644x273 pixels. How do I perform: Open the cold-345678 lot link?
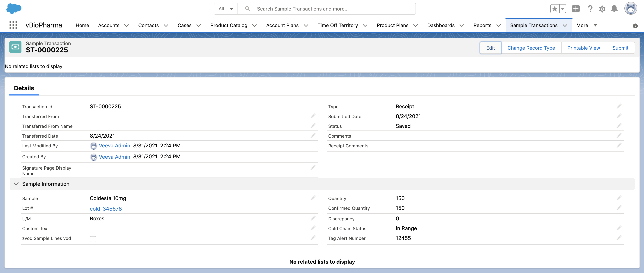pyautogui.click(x=106, y=209)
